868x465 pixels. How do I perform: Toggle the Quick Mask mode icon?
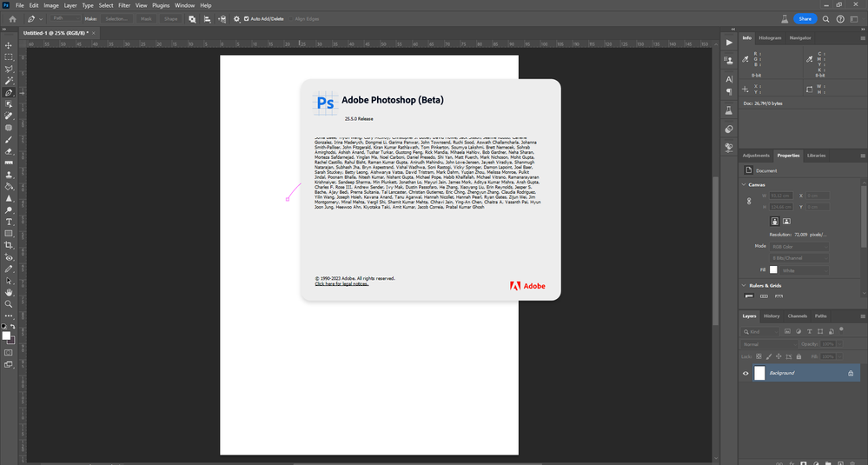[9, 353]
